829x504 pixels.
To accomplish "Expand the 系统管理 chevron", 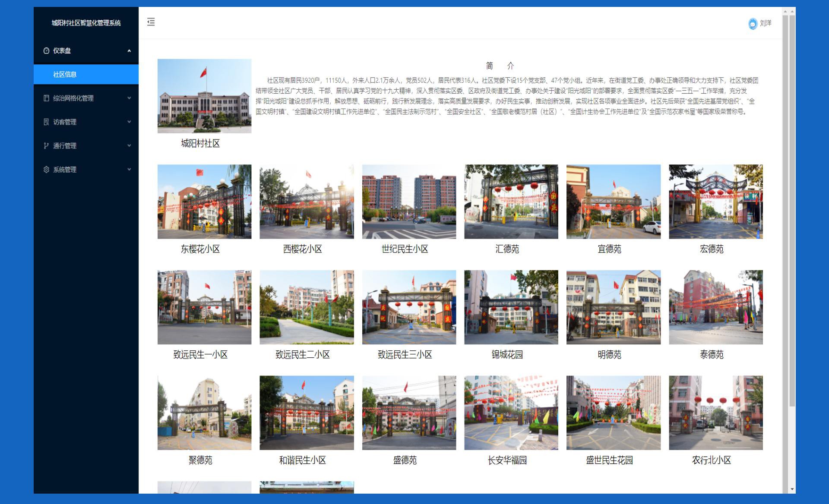I will [129, 169].
